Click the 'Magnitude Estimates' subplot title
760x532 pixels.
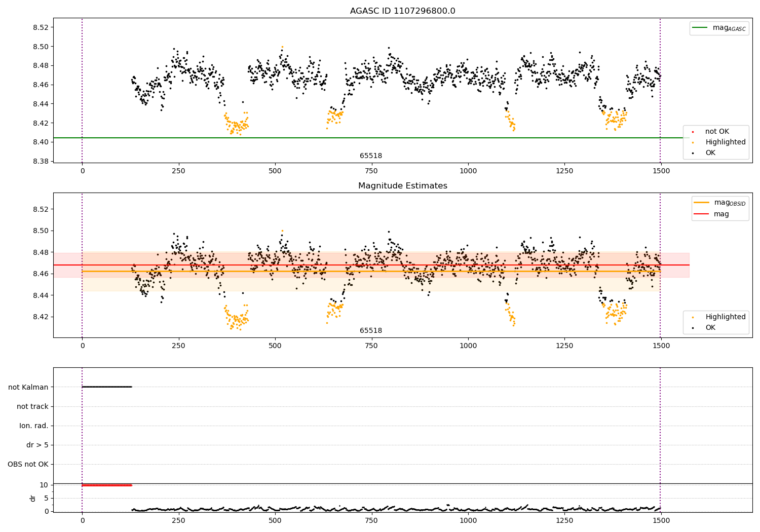[402, 186]
